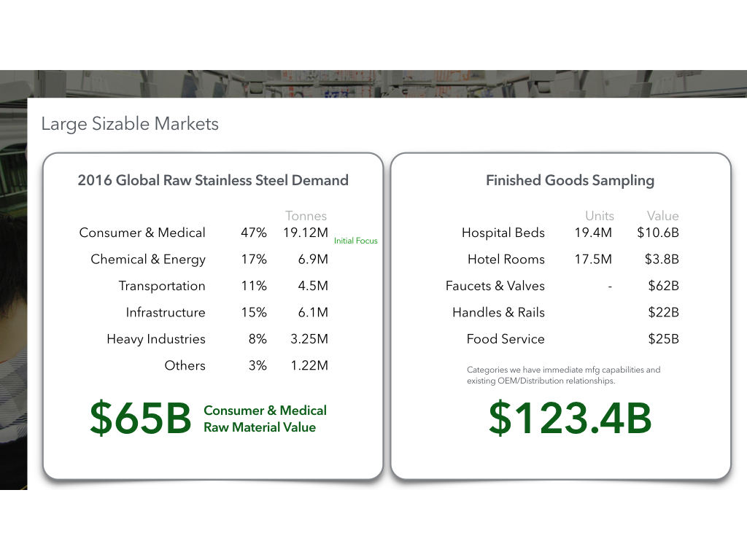Viewport: 747px width, 560px height.
Task: Click the 'Hospital Beds' row label
Action: coord(503,233)
